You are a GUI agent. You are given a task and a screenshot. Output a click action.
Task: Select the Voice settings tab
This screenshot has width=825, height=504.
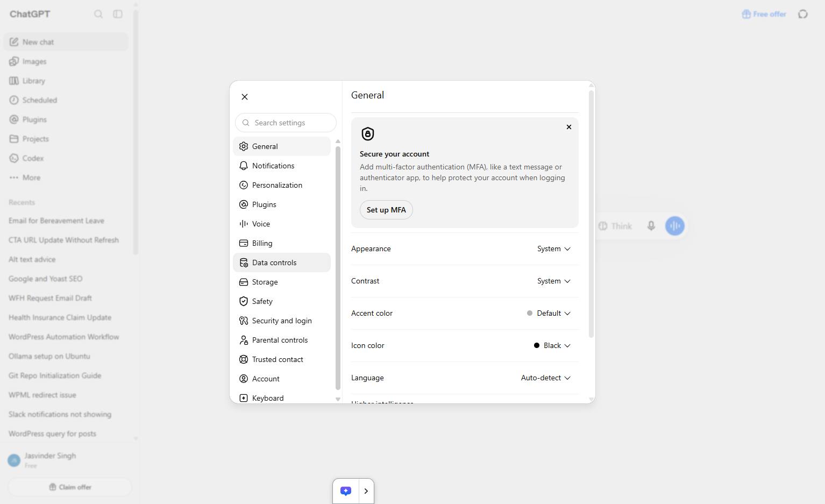[x=282, y=224]
